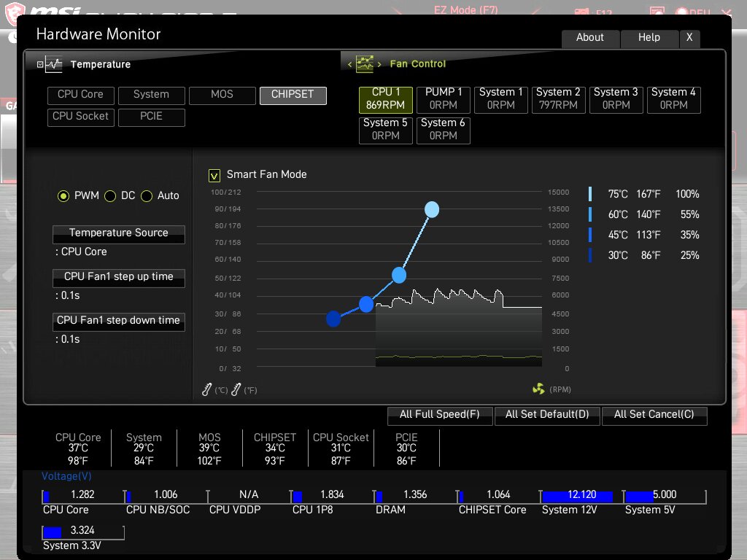Click the CHIPSET 34°C temperature reading

(x=275, y=448)
